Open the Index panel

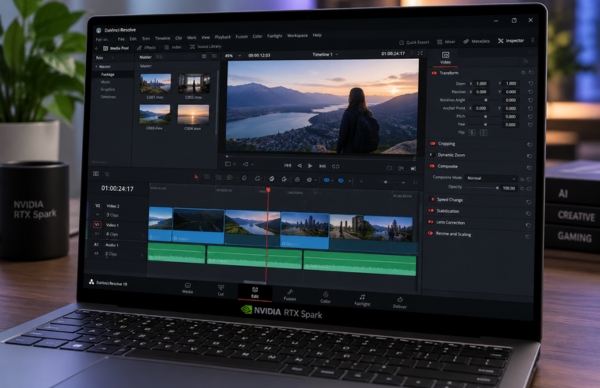(173, 47)
